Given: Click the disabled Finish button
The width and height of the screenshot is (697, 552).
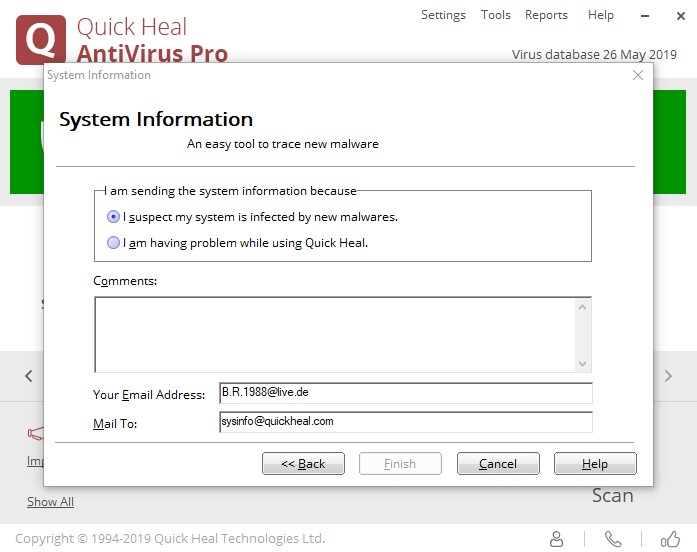Looking at the screenshot, I should 400,464.
